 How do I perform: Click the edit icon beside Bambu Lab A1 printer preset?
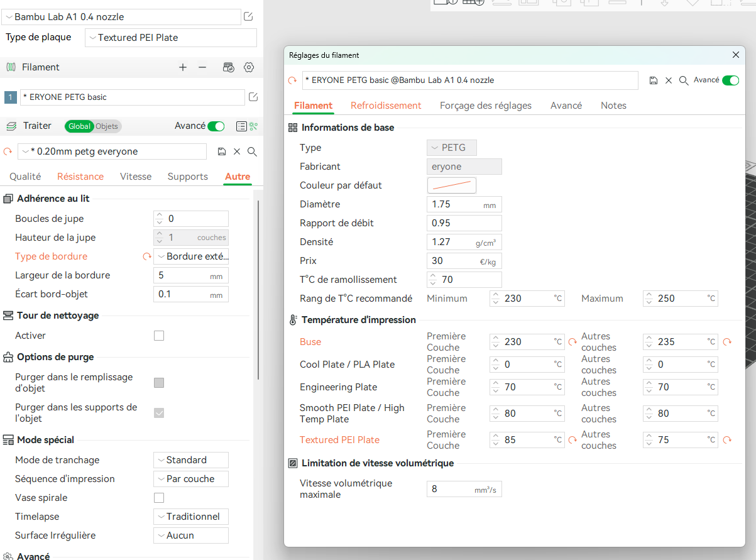[x=249, y=16]
